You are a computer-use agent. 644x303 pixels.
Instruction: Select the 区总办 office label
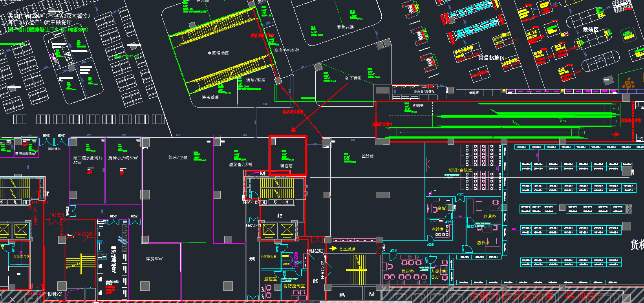(x=490, y=216)
